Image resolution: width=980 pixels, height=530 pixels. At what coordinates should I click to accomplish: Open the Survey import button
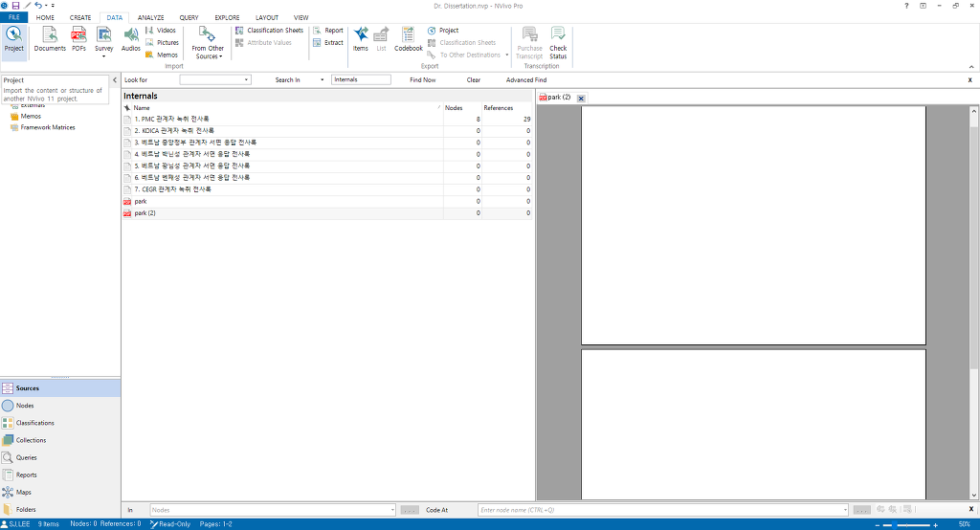click(x=103, y=42)
